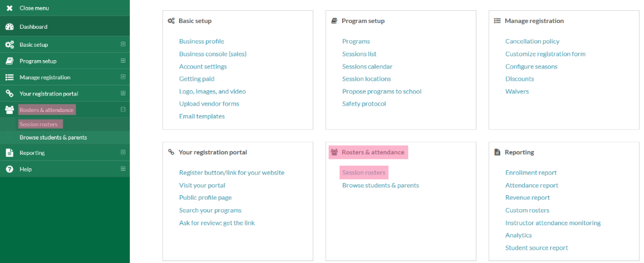This screenshot has width=644, height=263.
Task: Go to Sessions calendar link
Action: click(x=367, y=67)
